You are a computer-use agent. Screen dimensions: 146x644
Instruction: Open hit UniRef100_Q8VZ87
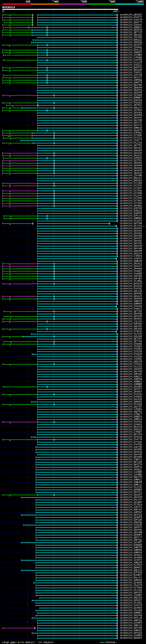[131, 15]
